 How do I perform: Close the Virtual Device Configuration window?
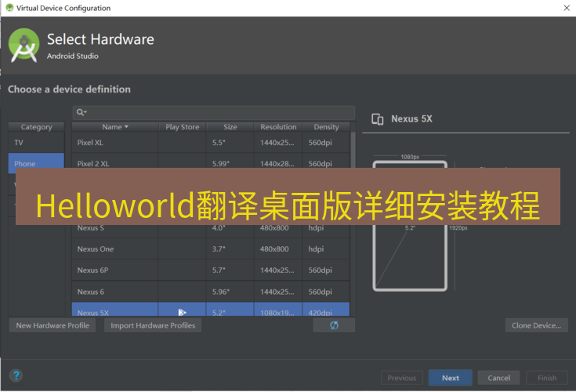[567, 8]
